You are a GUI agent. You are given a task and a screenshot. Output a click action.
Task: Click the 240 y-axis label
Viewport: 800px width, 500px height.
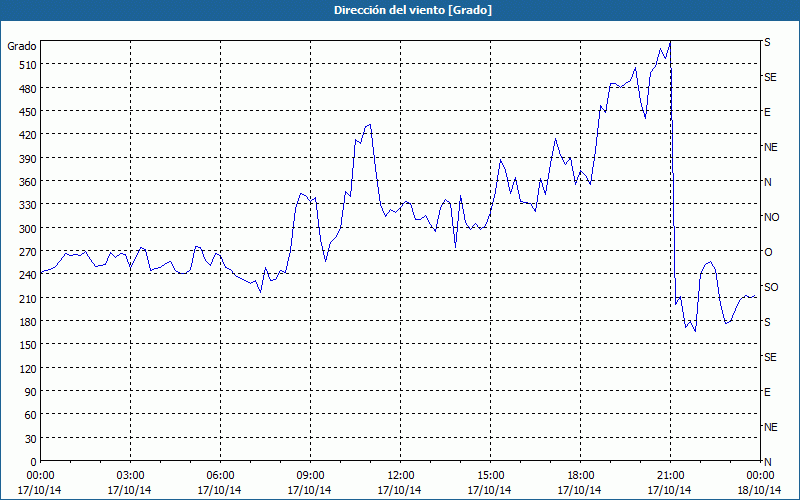(x=29, y=275)
